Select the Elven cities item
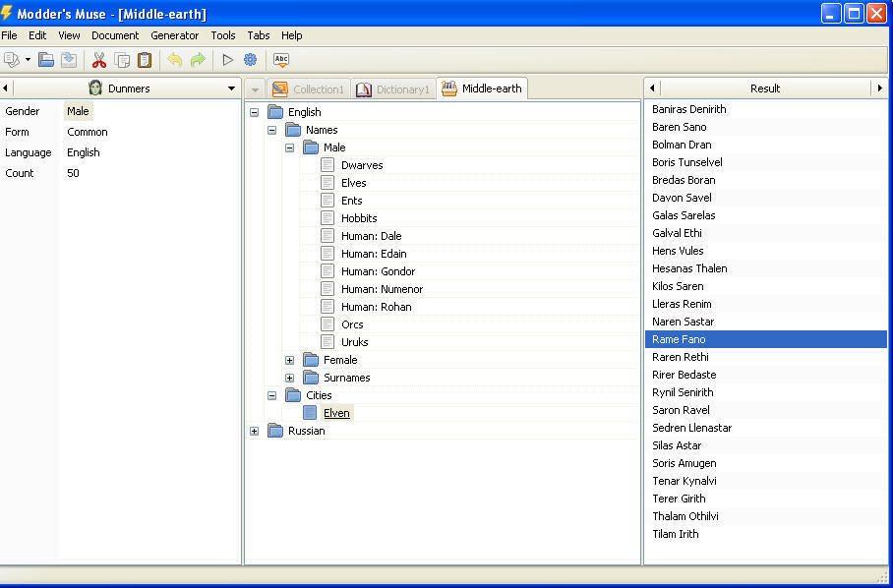Image resolution: width=893 pixels, height=588 pixels. [x=336, y=413]
